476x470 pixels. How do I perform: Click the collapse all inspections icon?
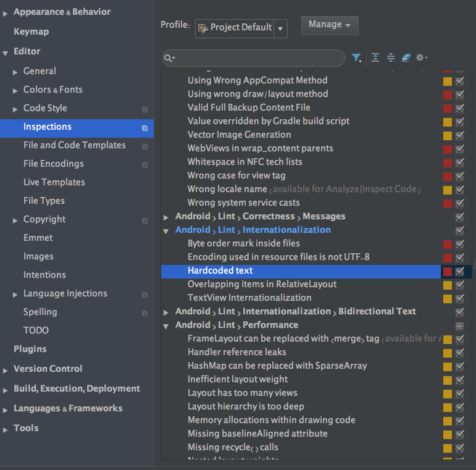(x=391, y=58)
